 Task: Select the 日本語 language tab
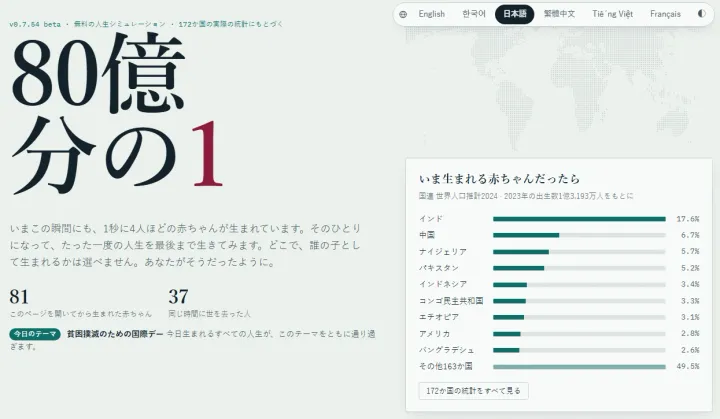(x=514, y=14)
